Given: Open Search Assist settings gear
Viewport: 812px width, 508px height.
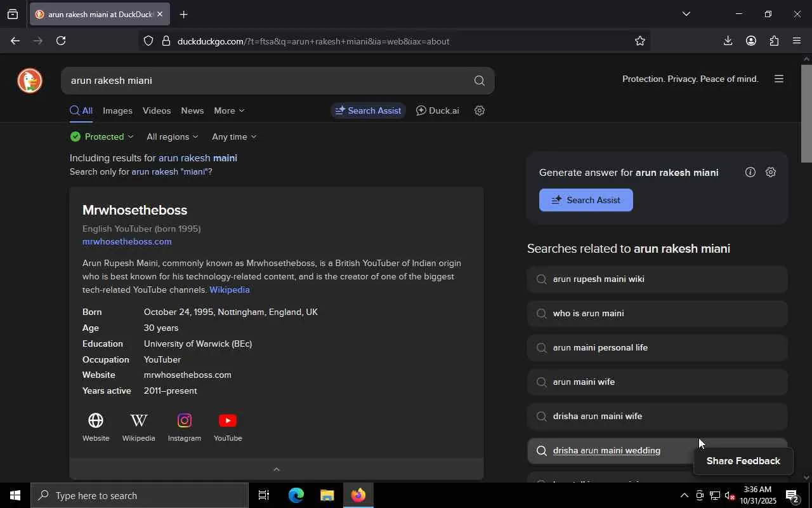Looking at the screenshot, I should coord(771,172).
